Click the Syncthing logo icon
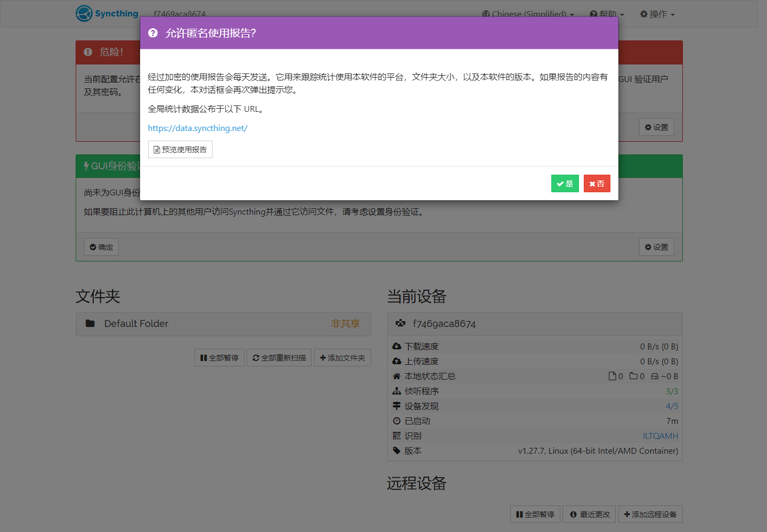 (84, 13)
